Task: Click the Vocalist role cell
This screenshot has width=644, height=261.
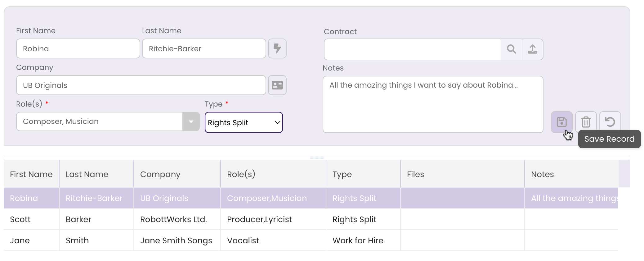Action: pos(273,240)
